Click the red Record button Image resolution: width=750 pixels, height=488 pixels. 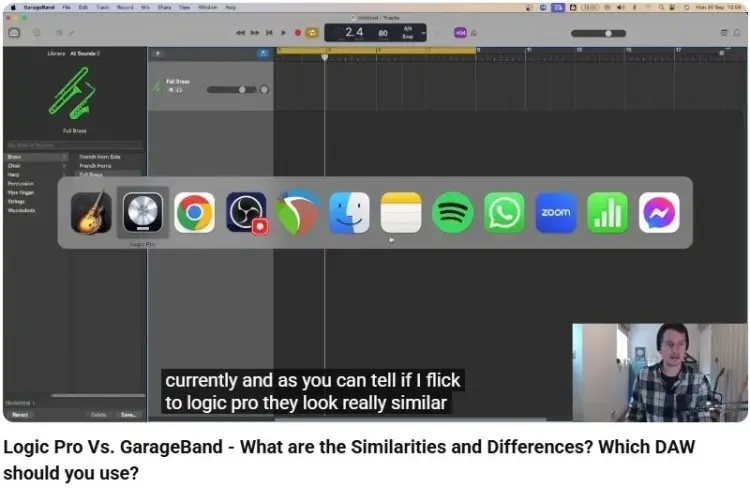click(298, 33)
